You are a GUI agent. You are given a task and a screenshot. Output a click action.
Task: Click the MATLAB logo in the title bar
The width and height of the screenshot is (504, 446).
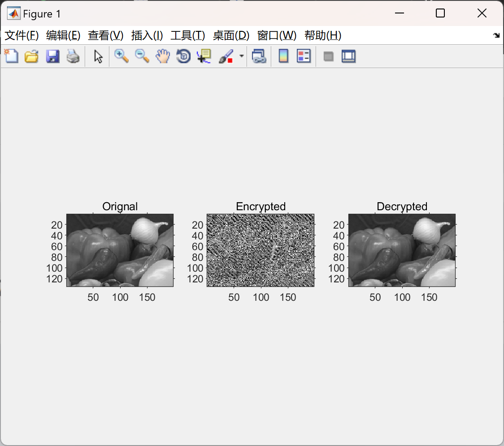click(x=14, y=13)
